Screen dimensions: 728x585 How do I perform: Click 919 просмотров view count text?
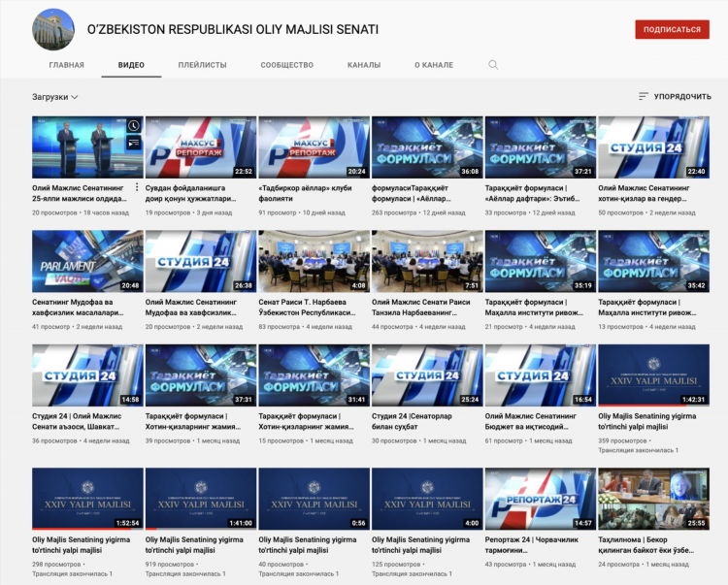tap(171, 564)
